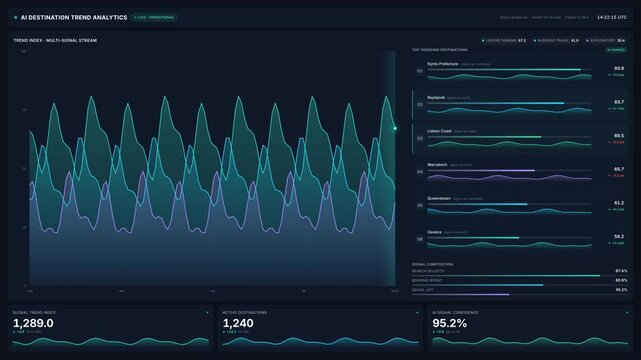This screenshot has height=360, width=641.
Task: Click the 14:22:15 UTC clock
Action: click(x=612, y=18)
